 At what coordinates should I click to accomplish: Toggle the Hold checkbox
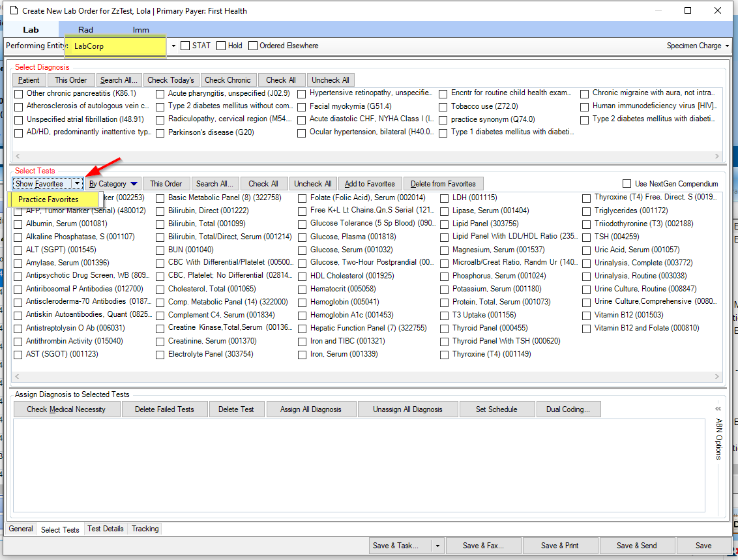(221, 46)
